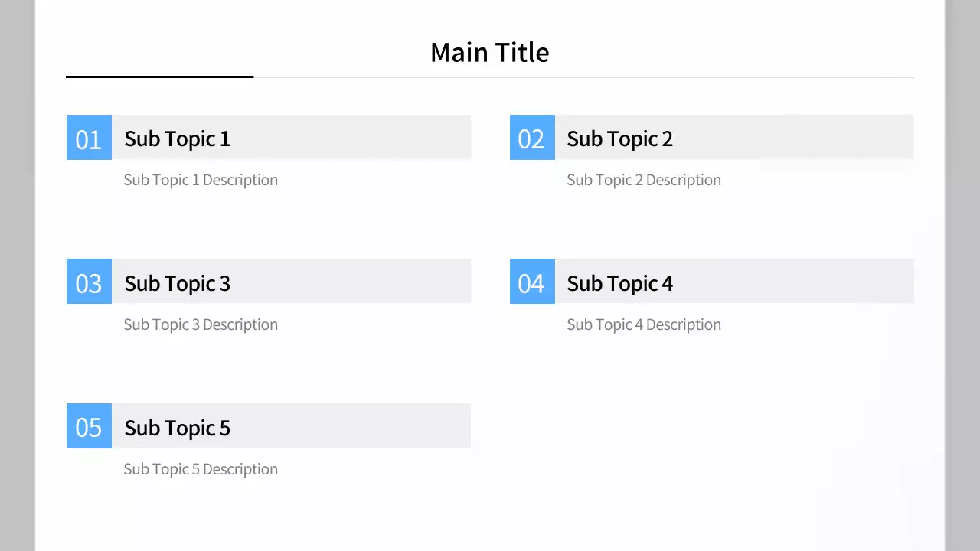Image resolution: width=980 pixels, height=551 pixels.
Task: Click the gray margin right of the slide
Action: [963, 275]
